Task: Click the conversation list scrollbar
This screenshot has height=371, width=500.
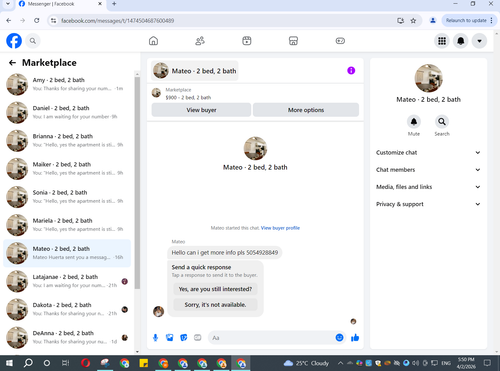Action: (x=137, y=183)
